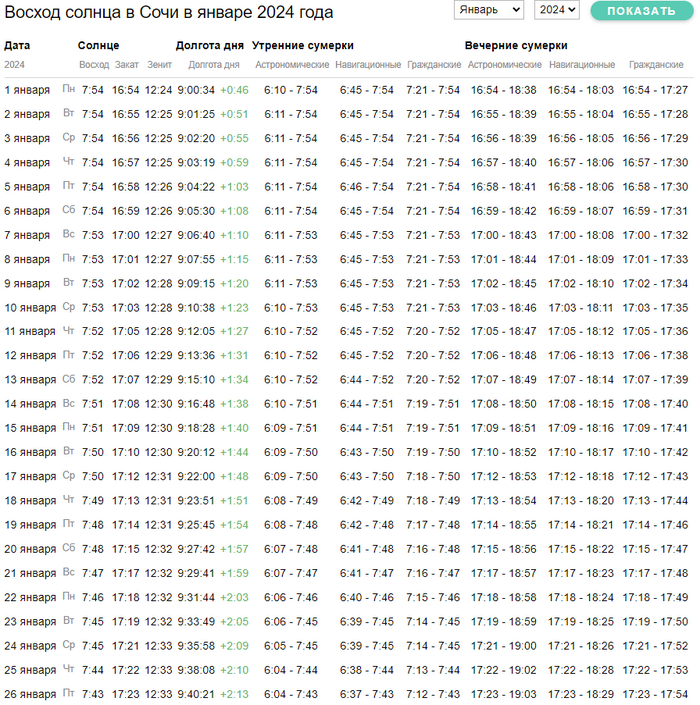Click the bold Долгота дня header
700x705 pixels.
tap(210, 45)
